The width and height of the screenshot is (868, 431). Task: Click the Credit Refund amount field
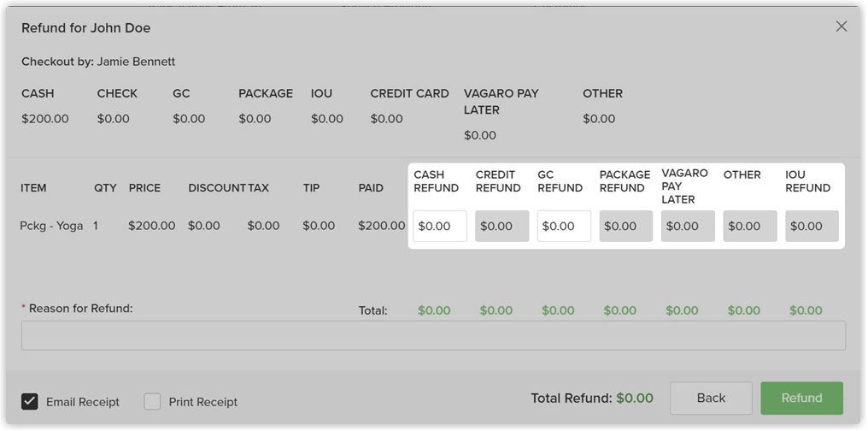point(502,226)
